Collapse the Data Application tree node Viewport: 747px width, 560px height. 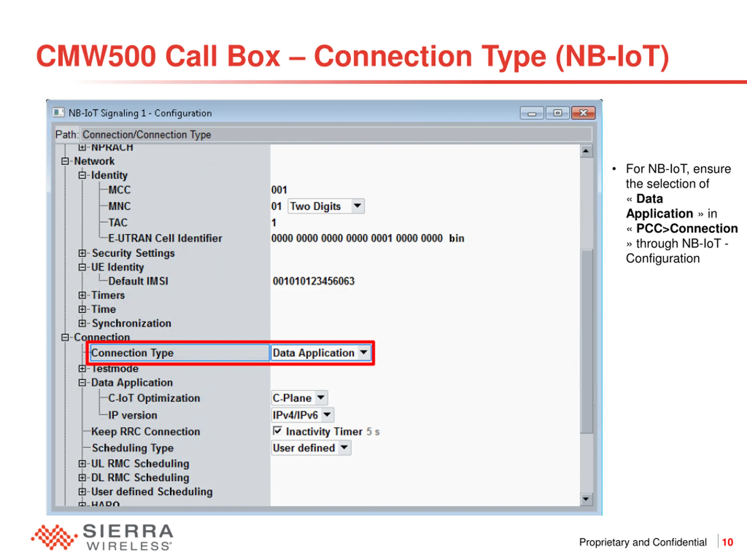[x=82, y=383]
